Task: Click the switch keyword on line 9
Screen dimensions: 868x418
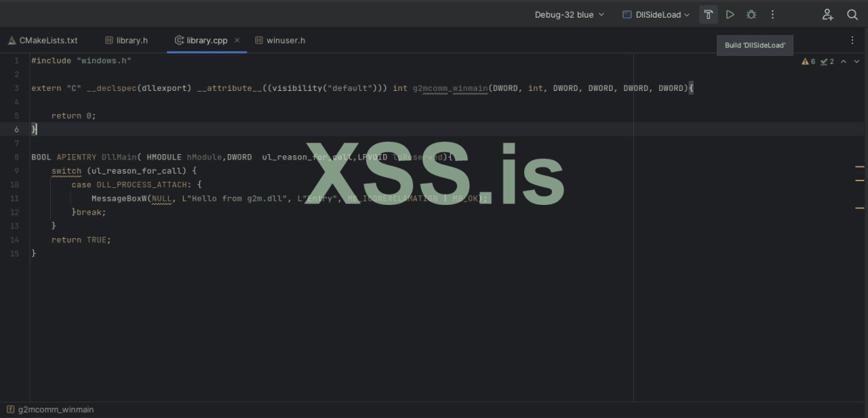Action: (x=66, y=170)
